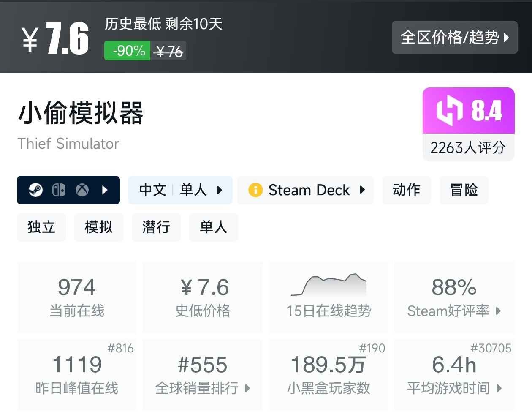Expand the Steam Deck compatibility arrow
Image resolution: width=532 pixels, height=417 pixels.
(362, 190)
